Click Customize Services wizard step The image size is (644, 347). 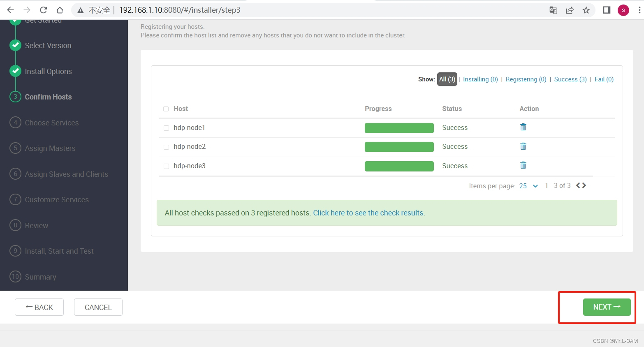click(57, 200)
